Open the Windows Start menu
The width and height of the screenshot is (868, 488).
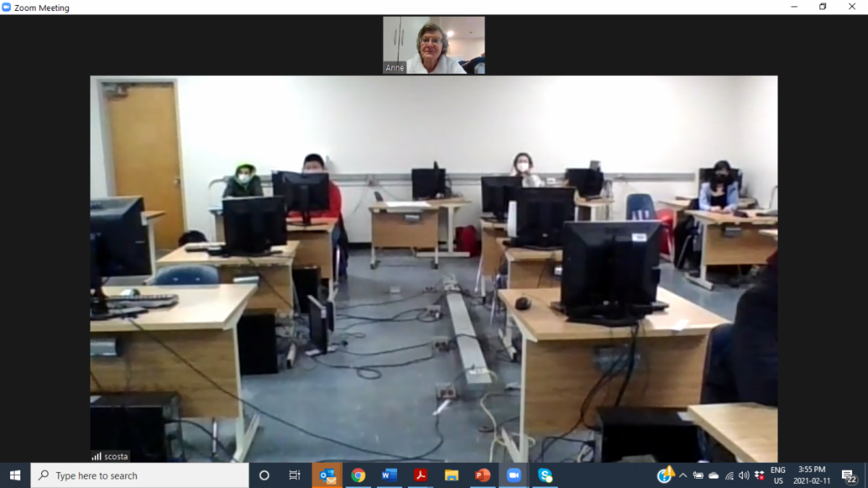(x=15, y=475)
